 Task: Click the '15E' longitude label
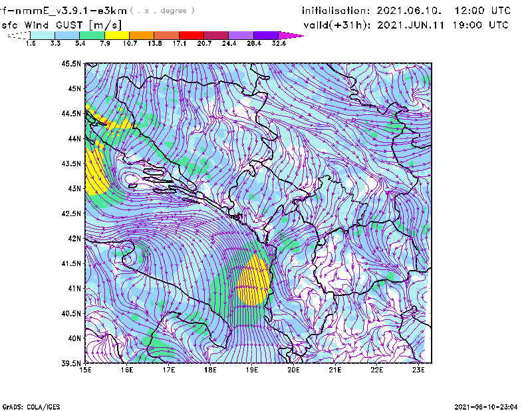pyautogui.click(x=85, y=370)
